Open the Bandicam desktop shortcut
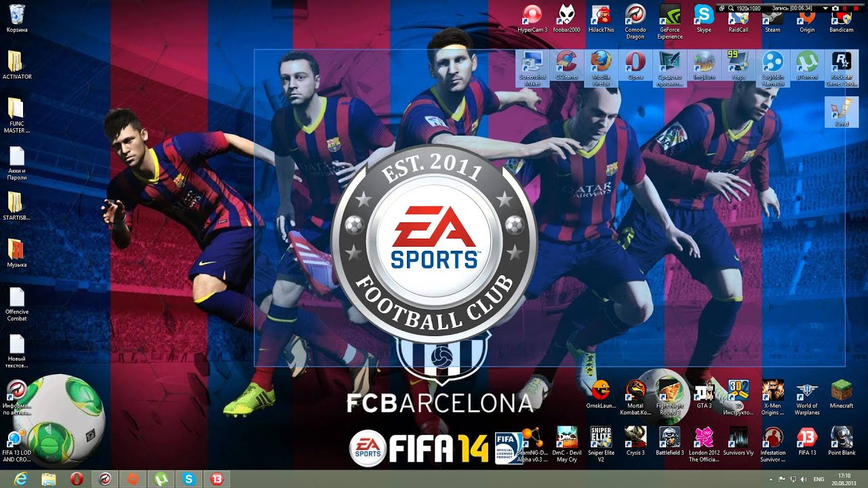Image resolution: width=868 pixels, height=488 pixels. 842,20
